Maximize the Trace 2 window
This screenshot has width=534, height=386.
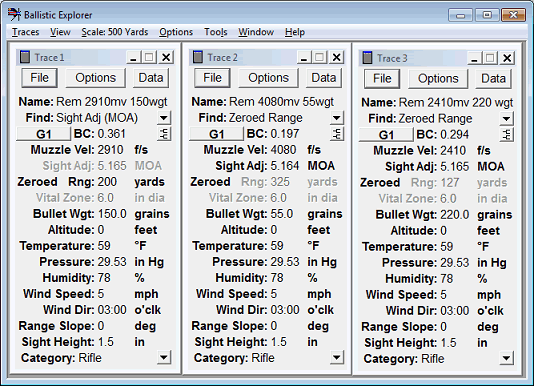(320, 57)
